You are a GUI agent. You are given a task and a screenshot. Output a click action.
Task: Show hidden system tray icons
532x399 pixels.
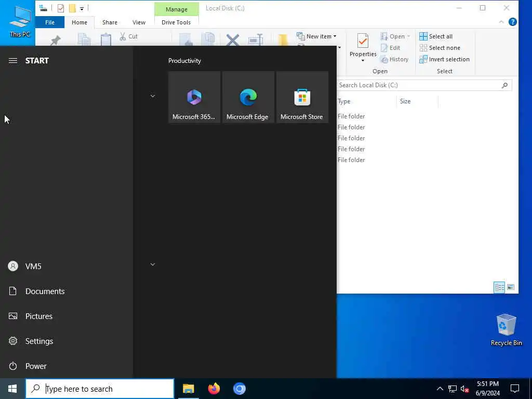440,389
